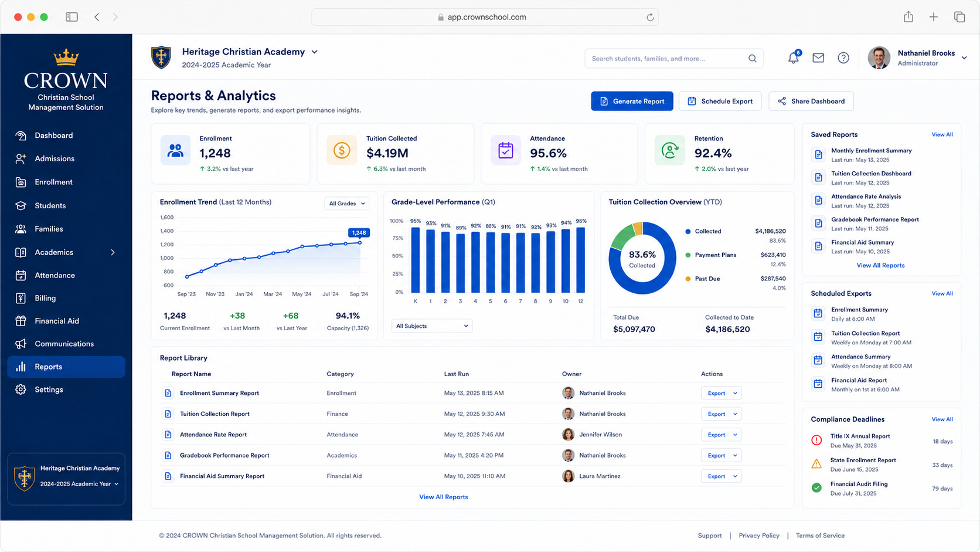Click the Schedule Export button

pos(720,101)
